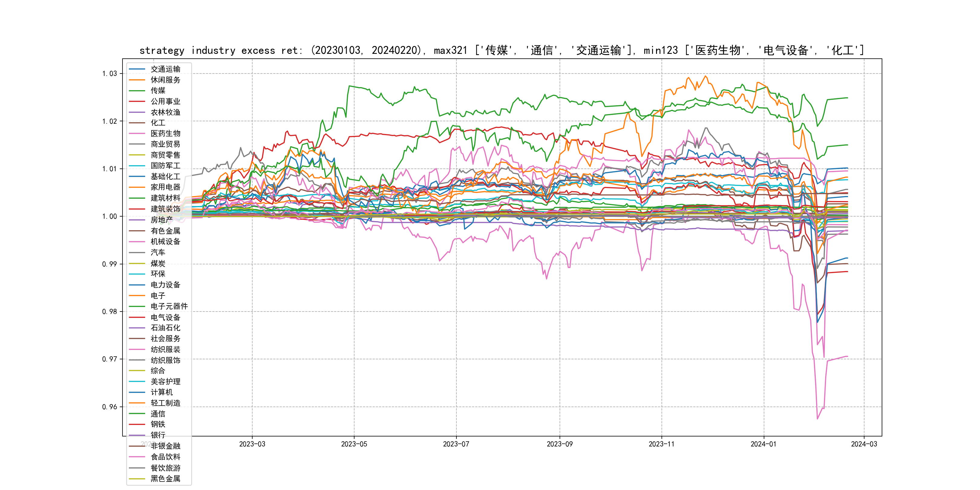Click the 2023-09 x-axis date label

point(559,444)
